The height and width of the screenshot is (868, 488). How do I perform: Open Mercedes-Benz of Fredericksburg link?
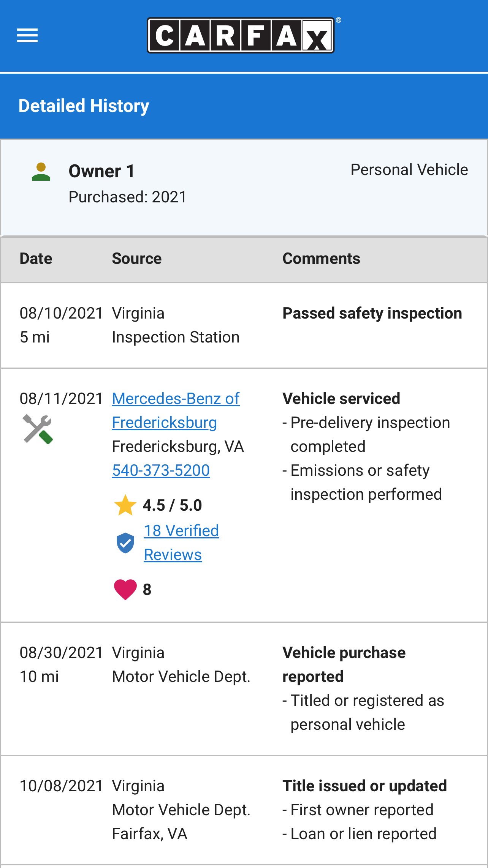(176, 410)
